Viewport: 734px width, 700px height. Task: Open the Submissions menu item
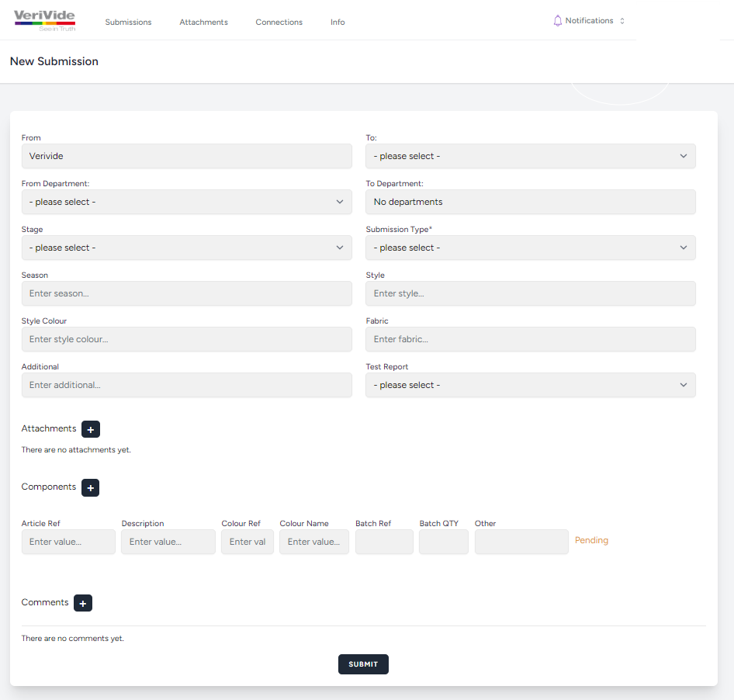128,23
